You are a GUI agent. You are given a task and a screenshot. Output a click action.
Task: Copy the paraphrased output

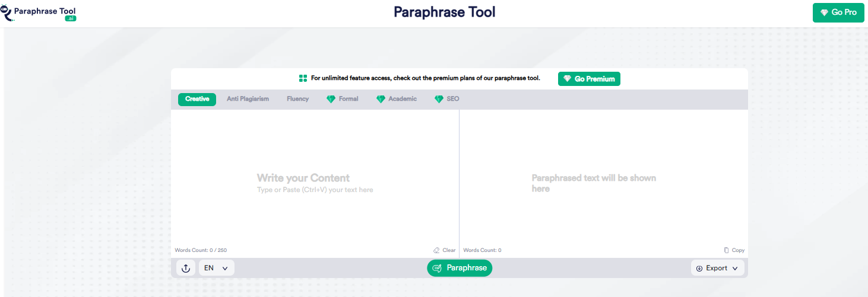point(734,250)
